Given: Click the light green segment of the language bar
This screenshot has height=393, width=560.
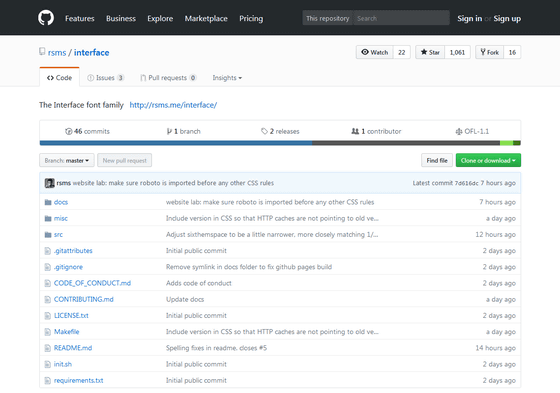Looking at the screenshot, I should [506, 143].
